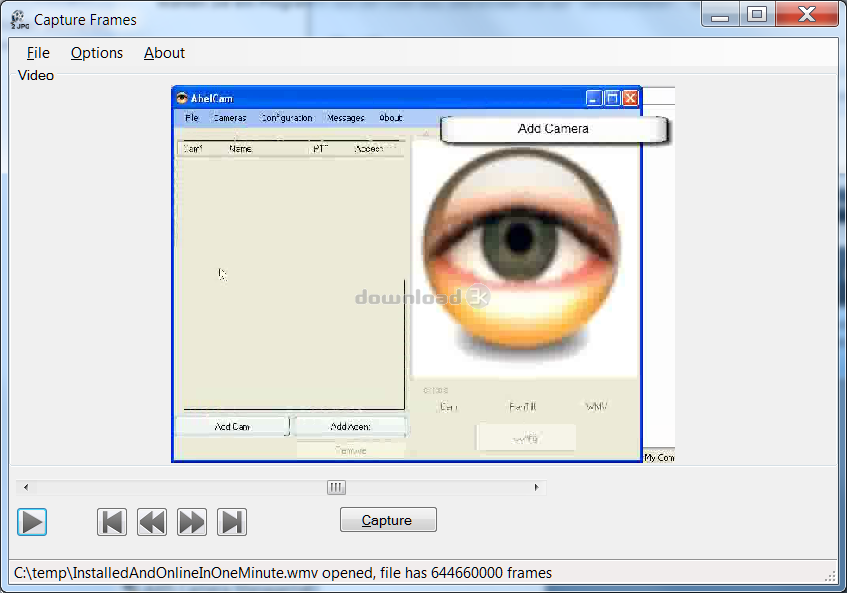Skip to the last frame
The height and width of the screenshot is (593, 847).
tap(232, 522)
